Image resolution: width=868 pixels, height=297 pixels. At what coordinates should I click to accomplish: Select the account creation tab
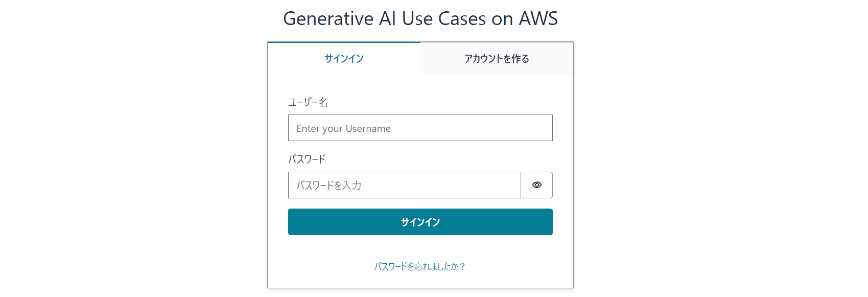point(496,58)
